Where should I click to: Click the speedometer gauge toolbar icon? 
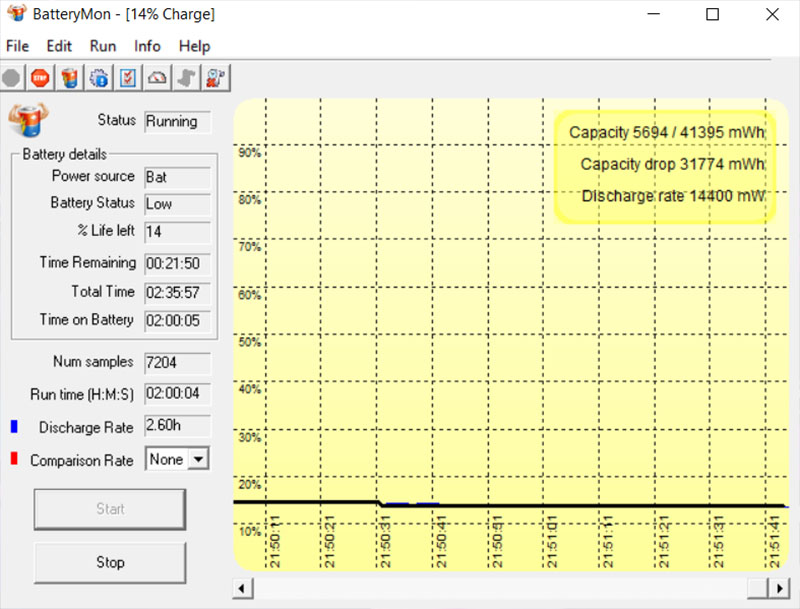tap(157, 77)
